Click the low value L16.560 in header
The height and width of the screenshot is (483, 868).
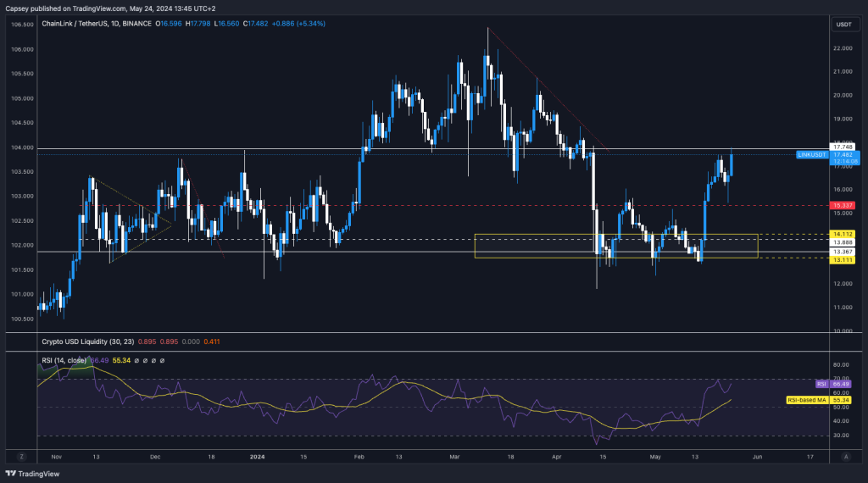pyautogui.click(x=226, y=24)
